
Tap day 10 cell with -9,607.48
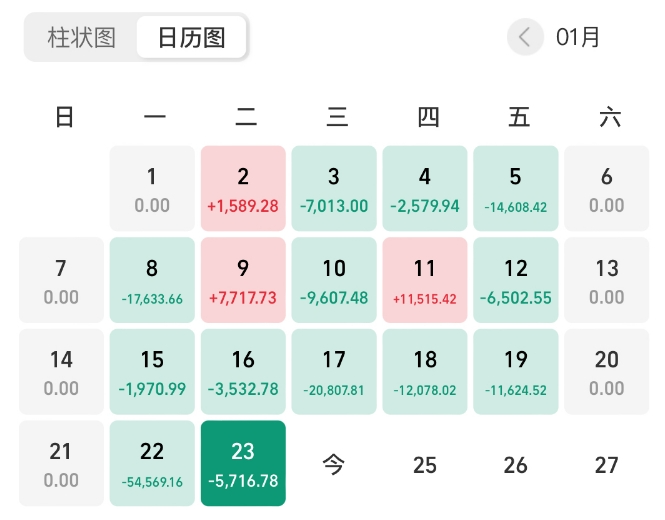[334, 280]
